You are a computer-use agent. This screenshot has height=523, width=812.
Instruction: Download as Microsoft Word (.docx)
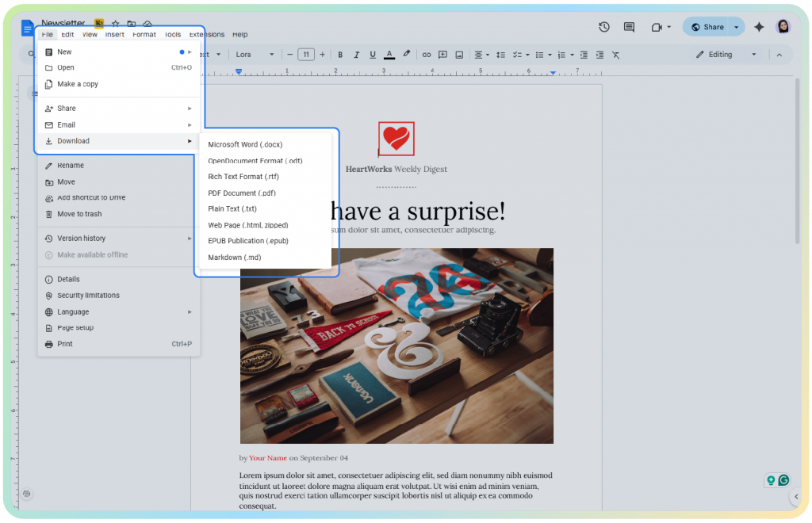click(x=265, y=145)
